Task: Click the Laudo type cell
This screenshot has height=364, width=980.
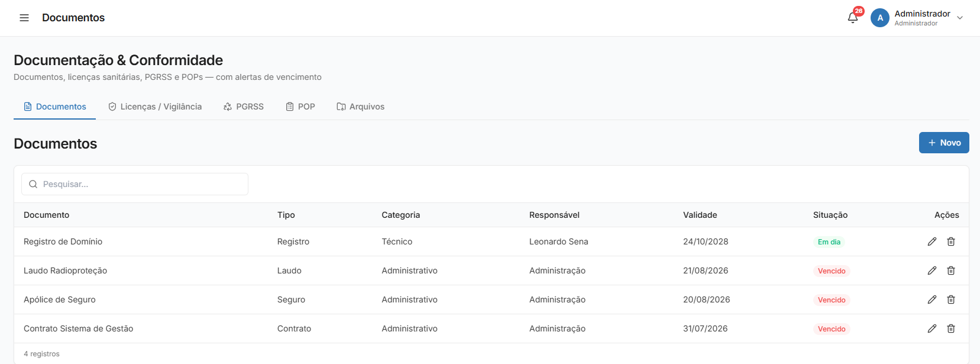Action: [x=289, y=270]
